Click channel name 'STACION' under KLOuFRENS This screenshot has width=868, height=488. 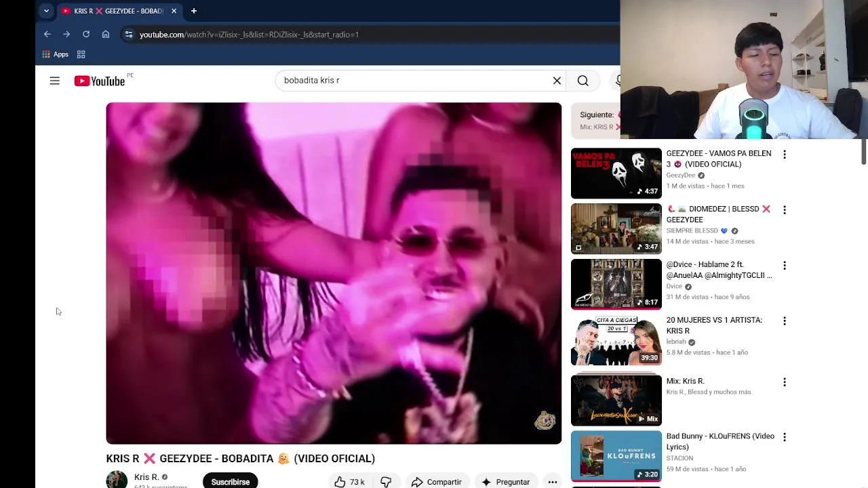pyautogui.click(x=679, y=458)
